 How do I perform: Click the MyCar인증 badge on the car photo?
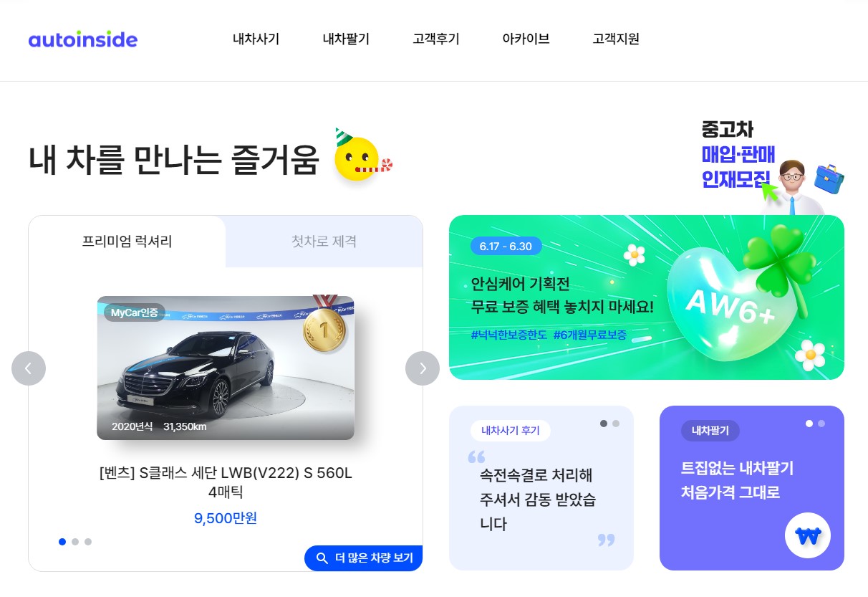[x=135, y=312]
